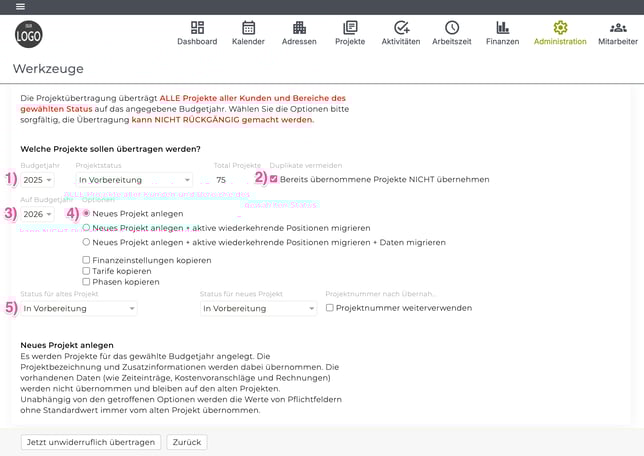Screen dimensions: 644x456
Task: Enable Finanzeinstellungen kopieren checkbox
Action: pos(86,260)
